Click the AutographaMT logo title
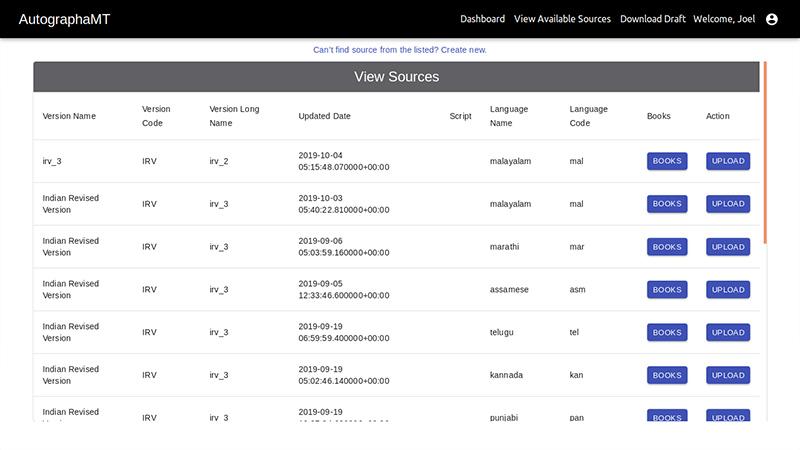Screen dimensions: 800x450 click(64, 19)
